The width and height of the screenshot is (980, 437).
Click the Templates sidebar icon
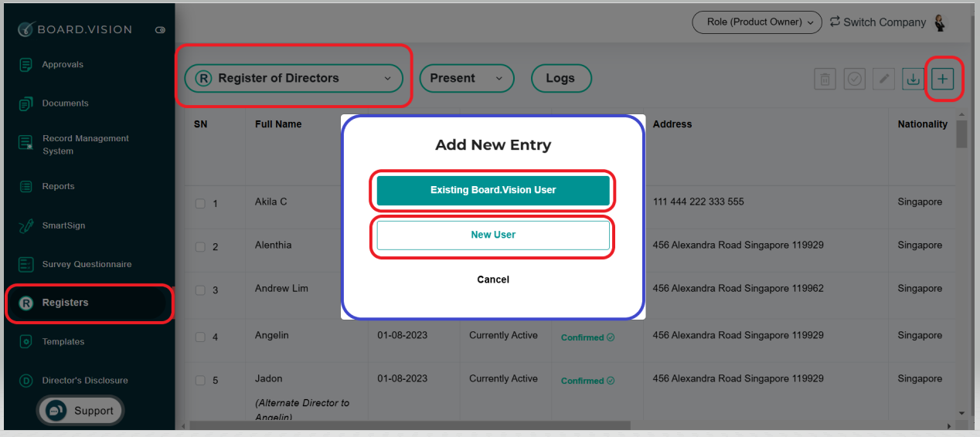point(26,341)
